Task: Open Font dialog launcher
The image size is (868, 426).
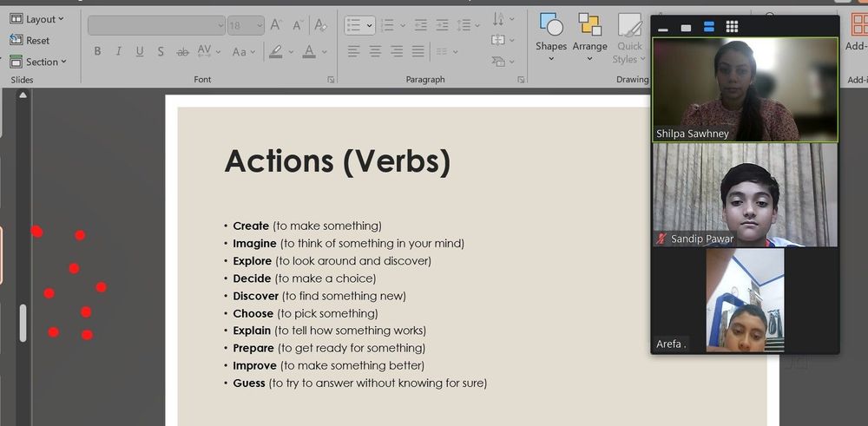Action: [331, 80]
